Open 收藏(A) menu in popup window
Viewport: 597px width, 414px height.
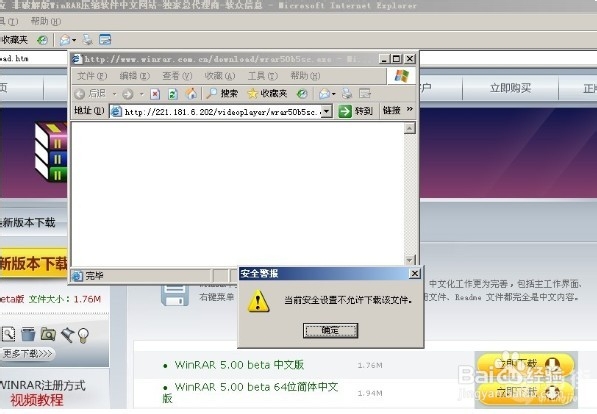(220, 76)
